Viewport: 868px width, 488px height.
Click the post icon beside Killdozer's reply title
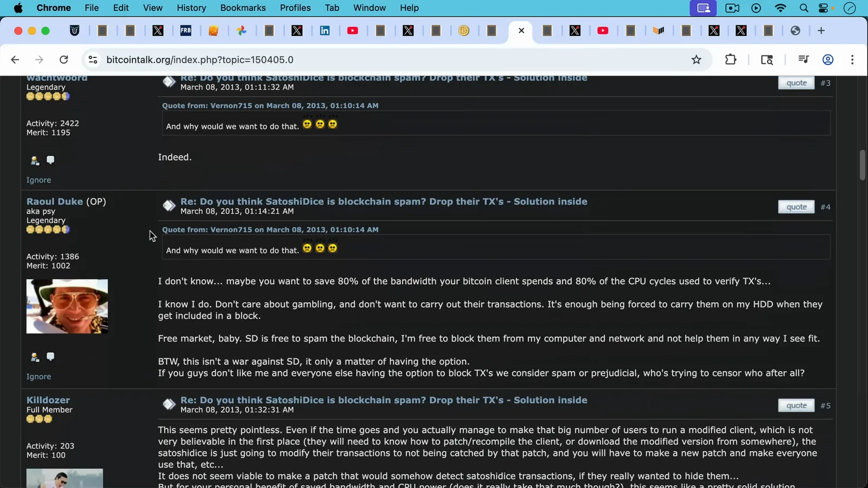169,404
